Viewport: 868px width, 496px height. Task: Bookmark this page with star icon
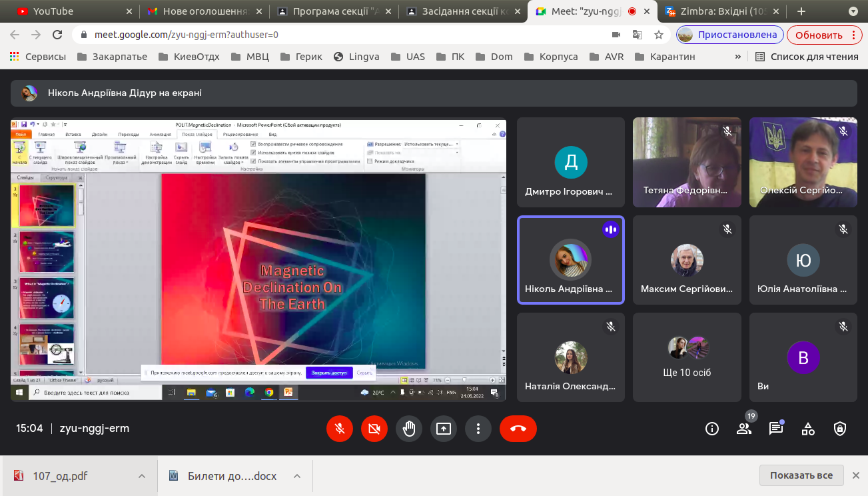(x=659, y=35)
